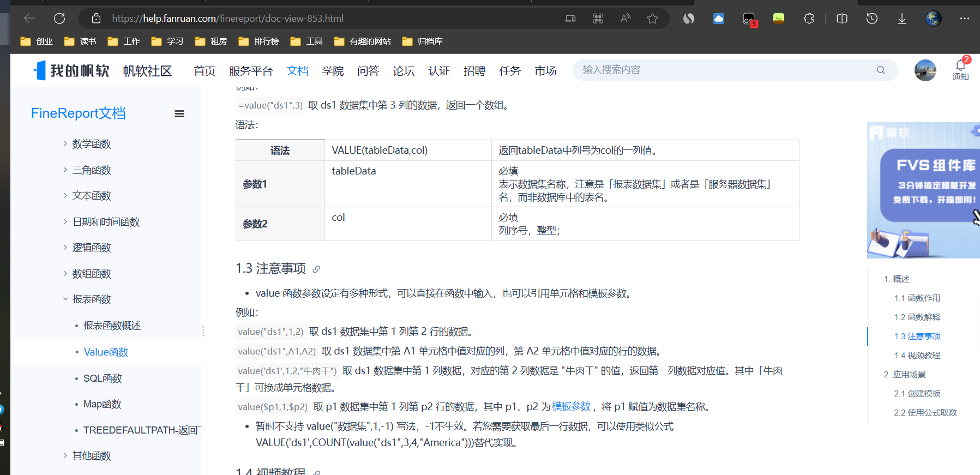The height and width of the screenshot is (475, 980).
Task: Open the green notes extension icon
Action: 779,19
